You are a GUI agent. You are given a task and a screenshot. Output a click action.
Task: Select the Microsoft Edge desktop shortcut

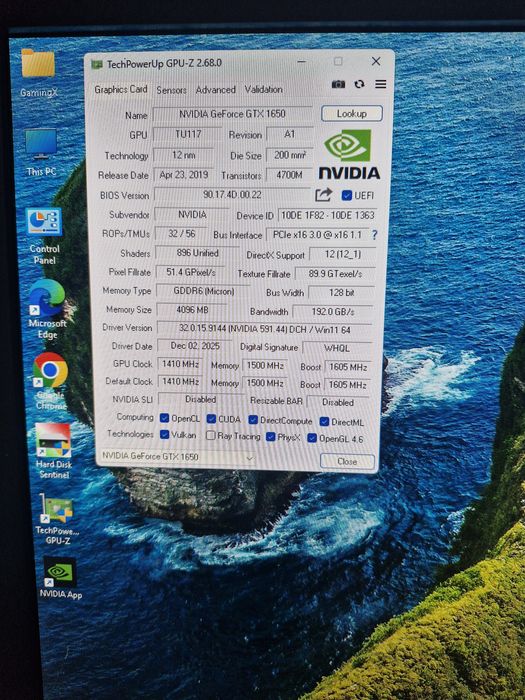click(47, 310)
